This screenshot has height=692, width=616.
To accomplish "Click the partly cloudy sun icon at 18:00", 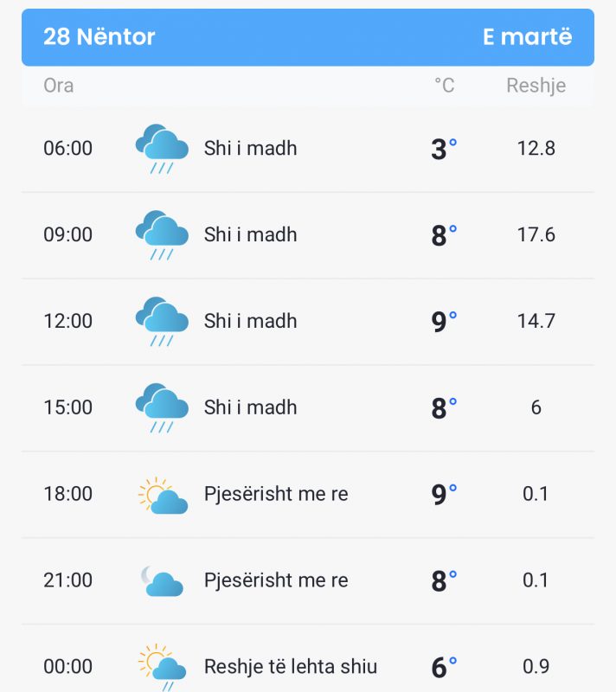I will (x=163, y=495).
